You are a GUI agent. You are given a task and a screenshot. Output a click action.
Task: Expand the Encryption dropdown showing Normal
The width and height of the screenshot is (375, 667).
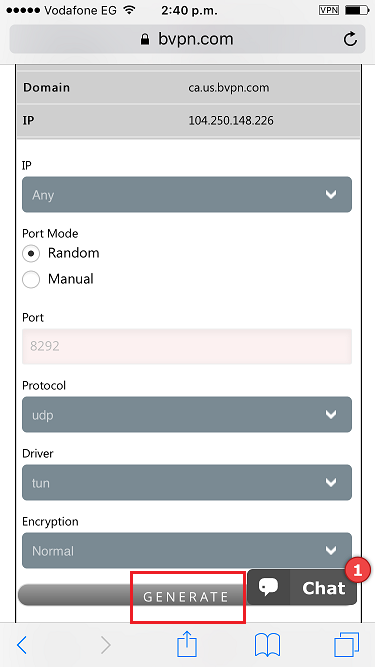click(x=187, y=550)
